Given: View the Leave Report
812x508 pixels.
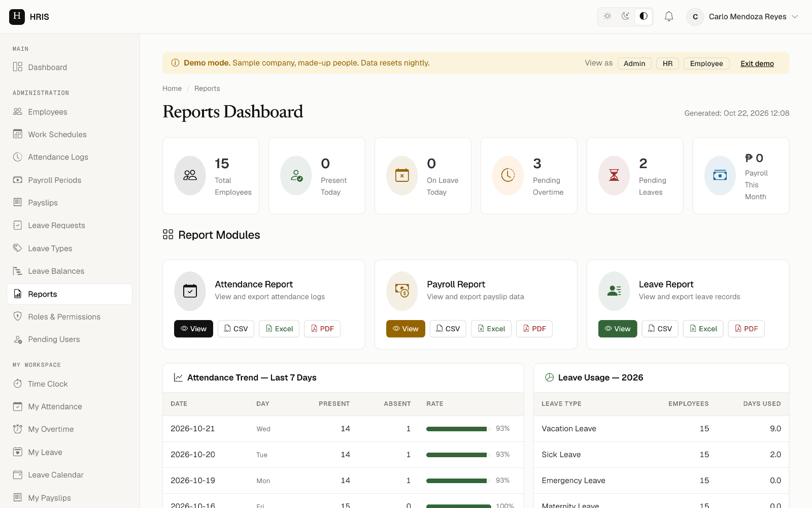Looking at the screenshot, I should point(618,329).
